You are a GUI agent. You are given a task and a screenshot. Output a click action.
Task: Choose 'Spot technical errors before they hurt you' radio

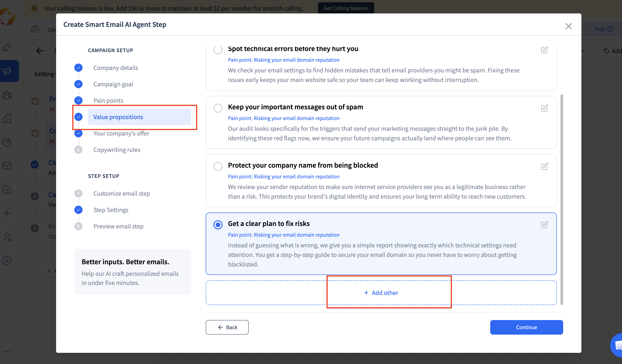[218, 50]
